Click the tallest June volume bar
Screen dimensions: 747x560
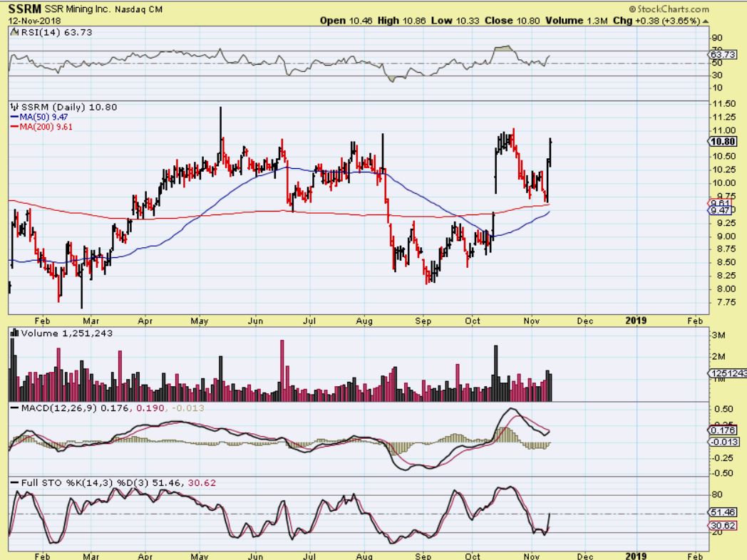282,370
